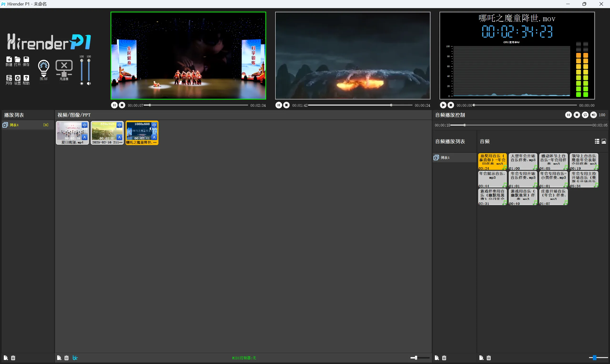Toggle loop on 夏日离别.mp4 thumbnail

pyautogui.click(x=85, y=125)
